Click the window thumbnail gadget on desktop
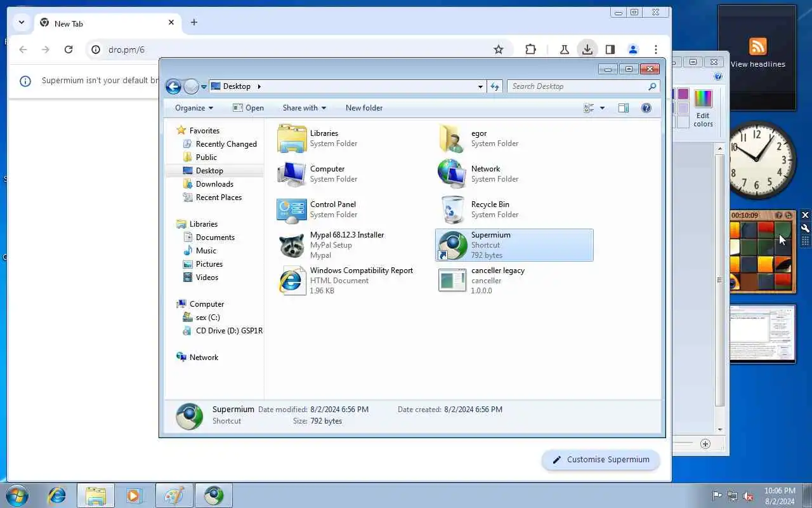 [762, 334]
